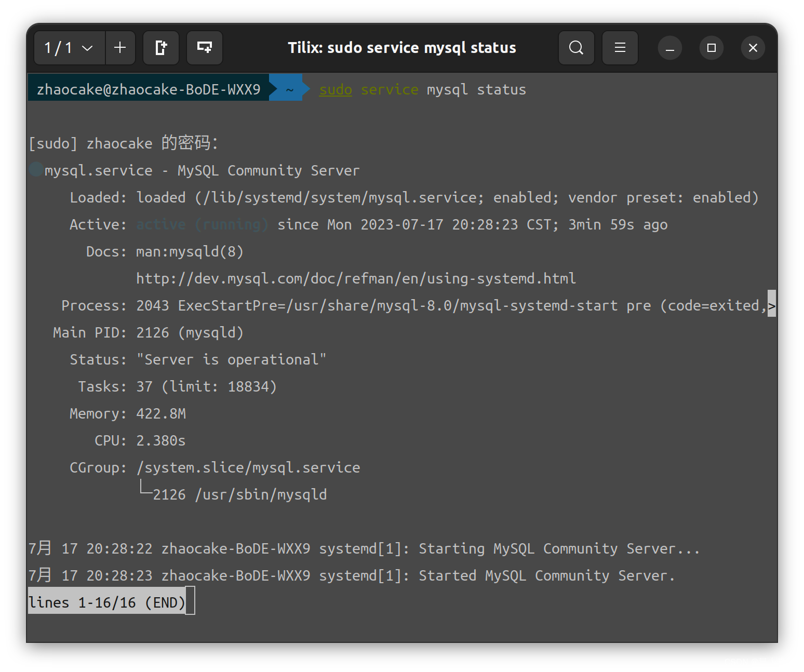Click the 'sudo' command word
Image resolution: width=804 pixels, height=672 pixels.
[x=336, y=90]
